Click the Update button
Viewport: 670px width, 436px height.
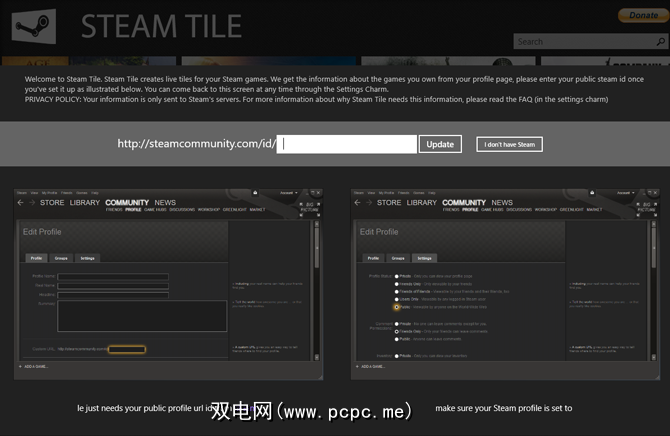440,144
